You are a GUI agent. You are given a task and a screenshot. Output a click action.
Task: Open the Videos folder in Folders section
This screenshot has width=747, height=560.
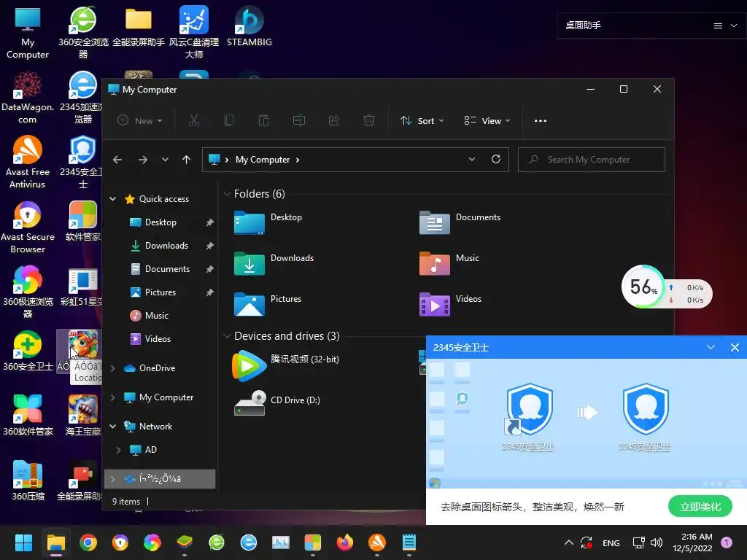450,304
